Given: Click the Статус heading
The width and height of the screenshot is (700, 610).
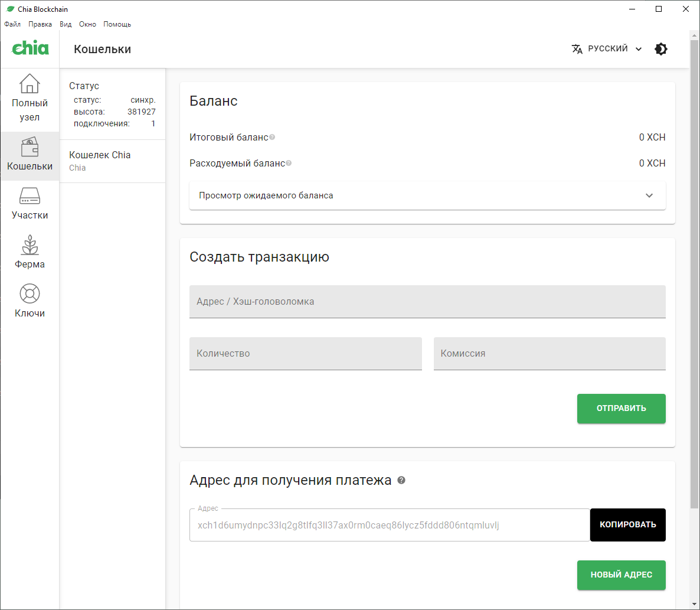Looking at the screenshot, I should [84, 86].
